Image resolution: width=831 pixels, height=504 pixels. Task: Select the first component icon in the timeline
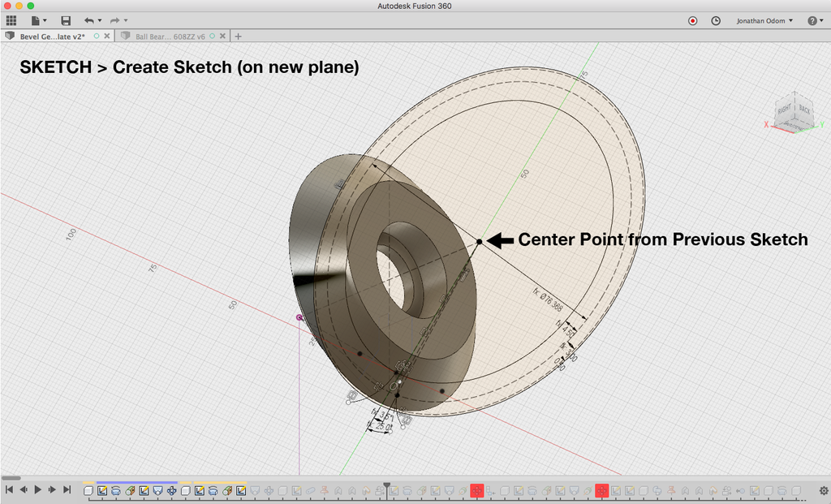click(88, 490)
